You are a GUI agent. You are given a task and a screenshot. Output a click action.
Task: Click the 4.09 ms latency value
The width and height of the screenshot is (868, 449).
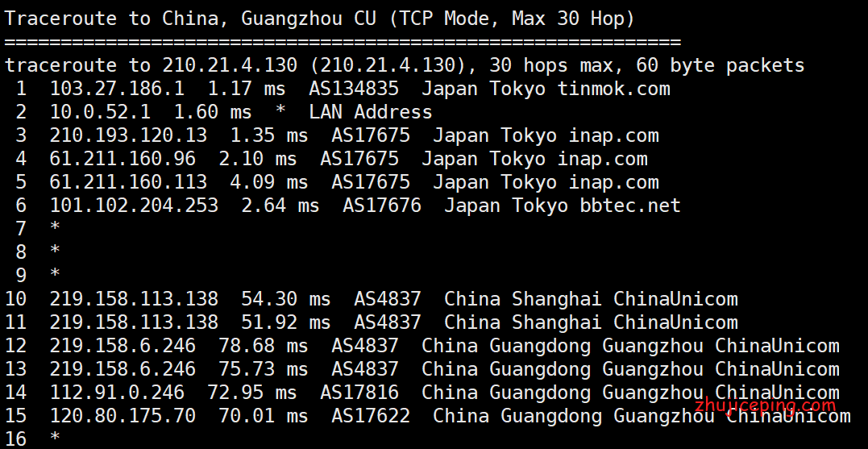[270, 182]
